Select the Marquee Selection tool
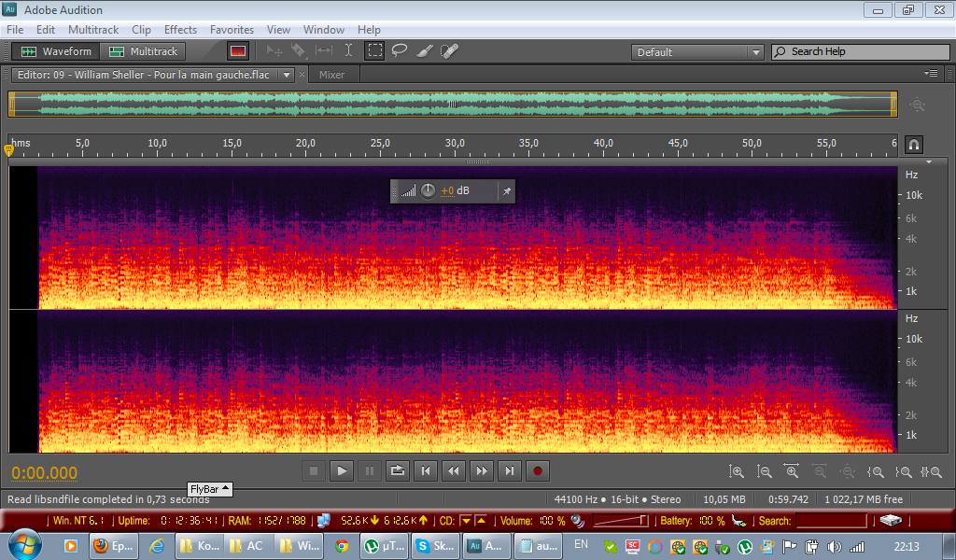 tap(374, 51)
